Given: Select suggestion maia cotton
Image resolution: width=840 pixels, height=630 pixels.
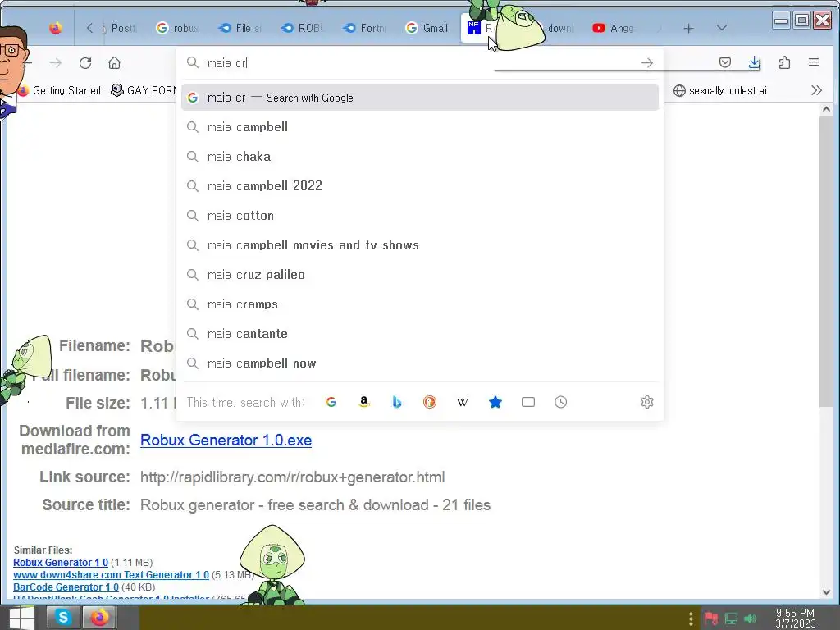Looking at the screenshot, I should [420, 216].
